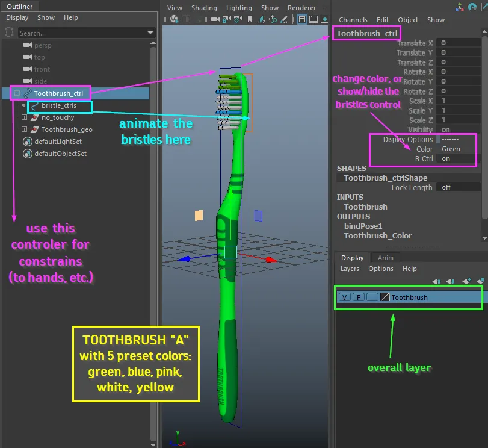Click the Toothbrush layer color swatch
The height and width of the screenshot is (448, 488).
(385, 297)
